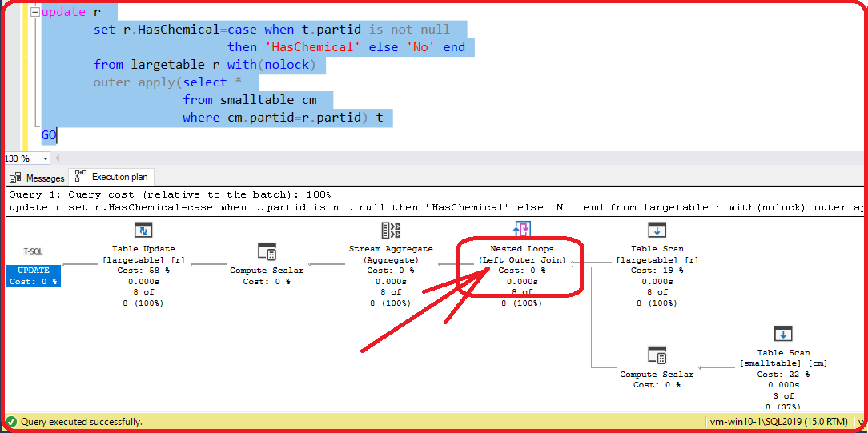Click 'Query 1: Query cost' header line
The height and width of the screenshot is (433, 868).
pos(171,194)
